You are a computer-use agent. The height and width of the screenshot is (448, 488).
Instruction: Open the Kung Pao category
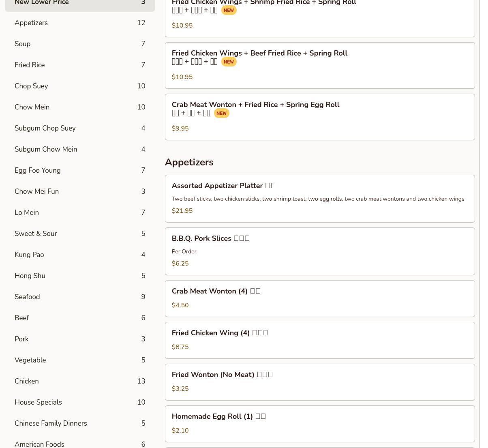click(x=80, y=255)
